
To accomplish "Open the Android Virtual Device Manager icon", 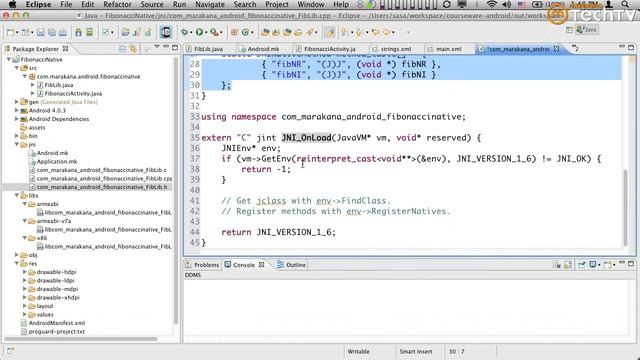I will click(89, 32).
